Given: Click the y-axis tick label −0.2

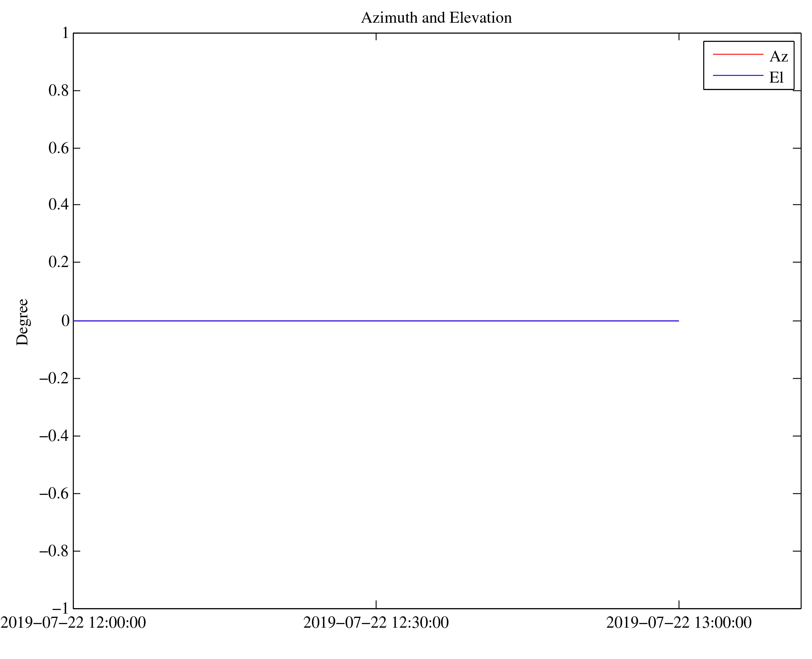Looking at the screenshot, I should (54, 379).
